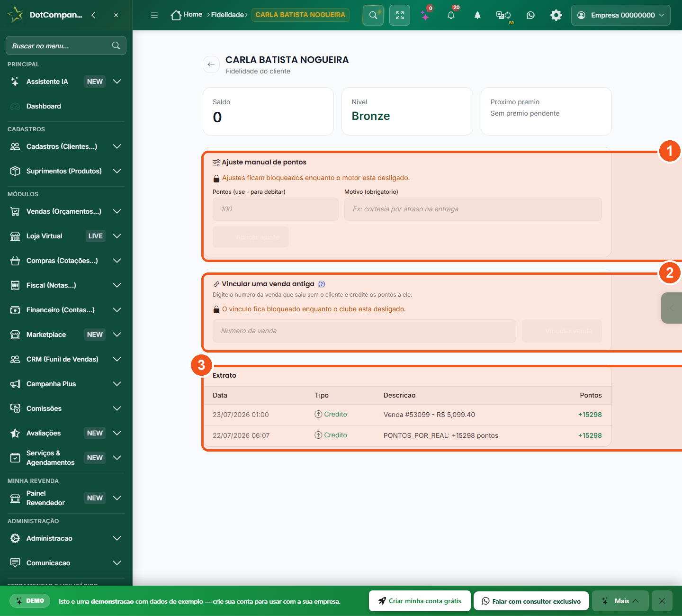Image resolution: width=682 pixels, height=616 pixels.
Task: Click the Fidelidade breadcrumb
Action: (x=227, y=15)
